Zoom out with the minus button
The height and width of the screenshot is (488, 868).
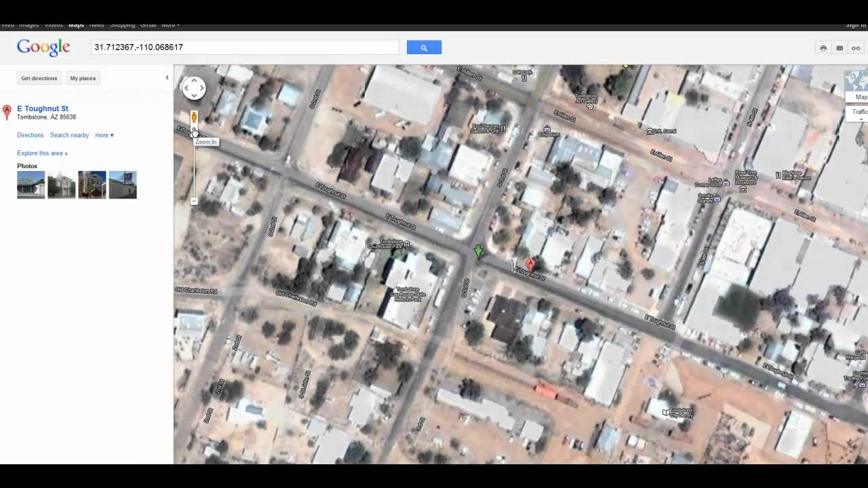[x=194, y=201]
